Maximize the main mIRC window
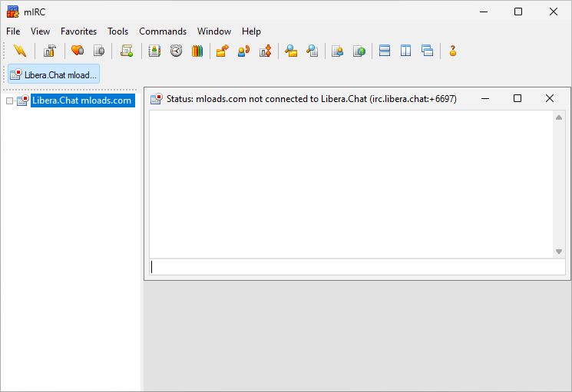Viewport: 572px width, 392px height. click(518, 12)
